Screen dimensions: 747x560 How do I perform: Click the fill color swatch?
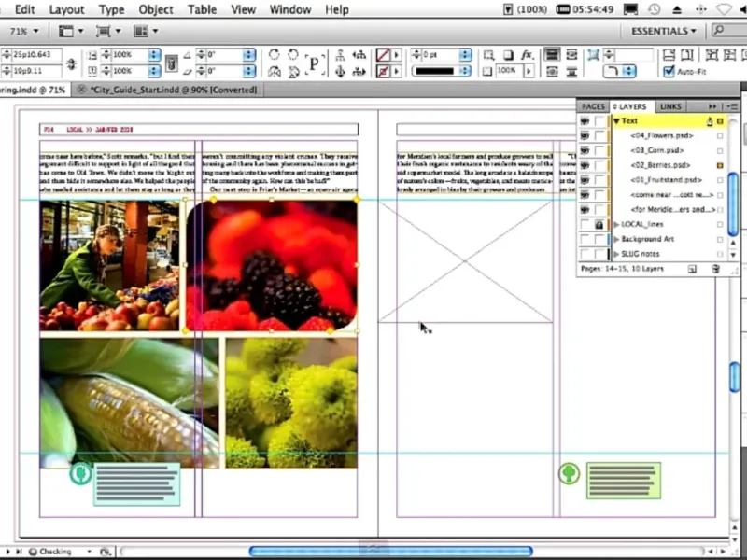(383, 55)
